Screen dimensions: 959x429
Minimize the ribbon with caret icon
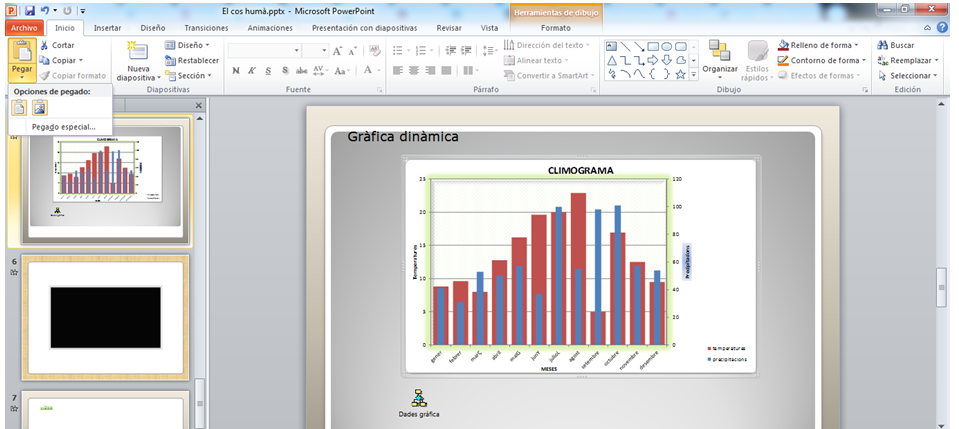click(928, 28)
